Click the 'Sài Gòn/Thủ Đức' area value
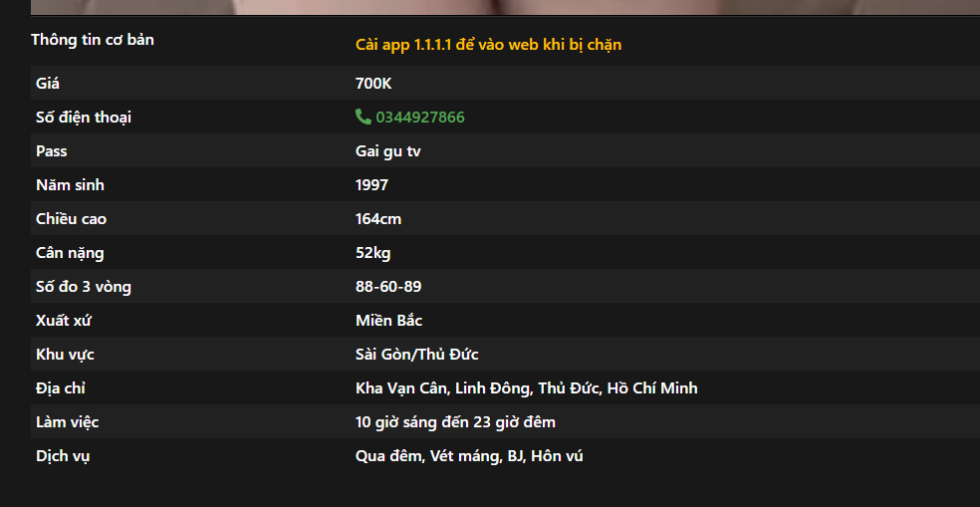980x507 pixels. pos(417,355)
